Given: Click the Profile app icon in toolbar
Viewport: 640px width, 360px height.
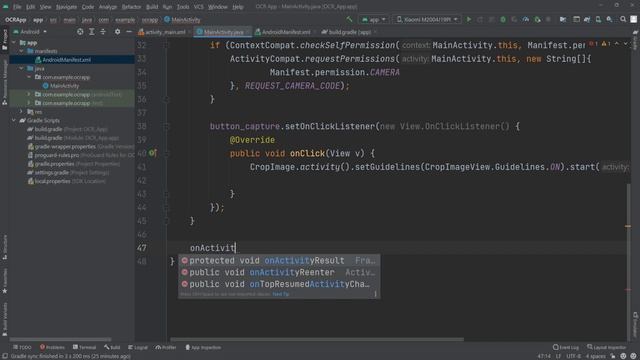Looking at the screenshot, I should (x=526, y=19).
